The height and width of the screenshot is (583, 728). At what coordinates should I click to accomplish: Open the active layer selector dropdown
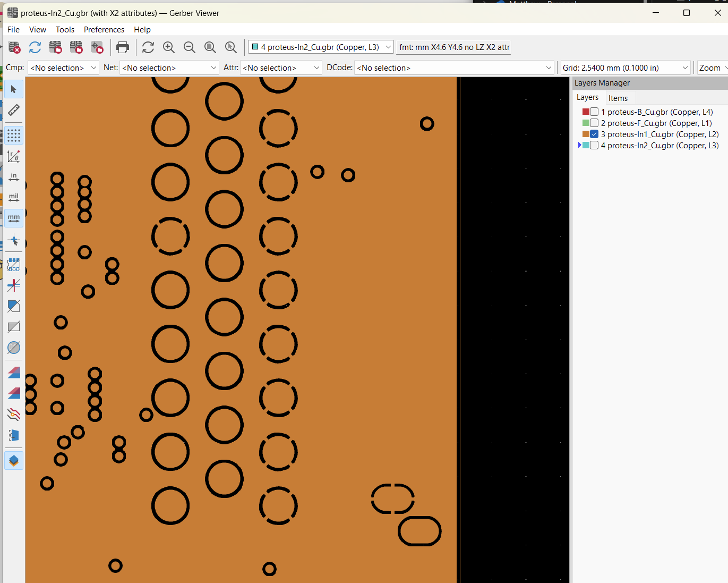click(x=321, y=47)
